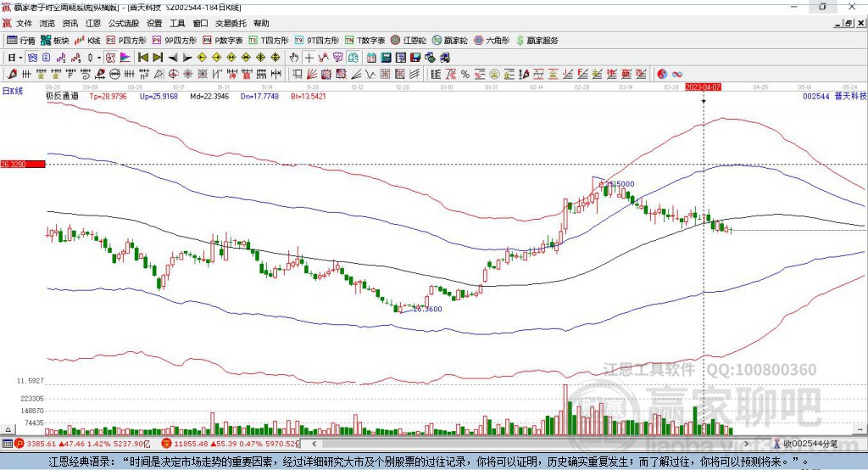
Task: Open the T数字表 number table
Action: [365, 41]
